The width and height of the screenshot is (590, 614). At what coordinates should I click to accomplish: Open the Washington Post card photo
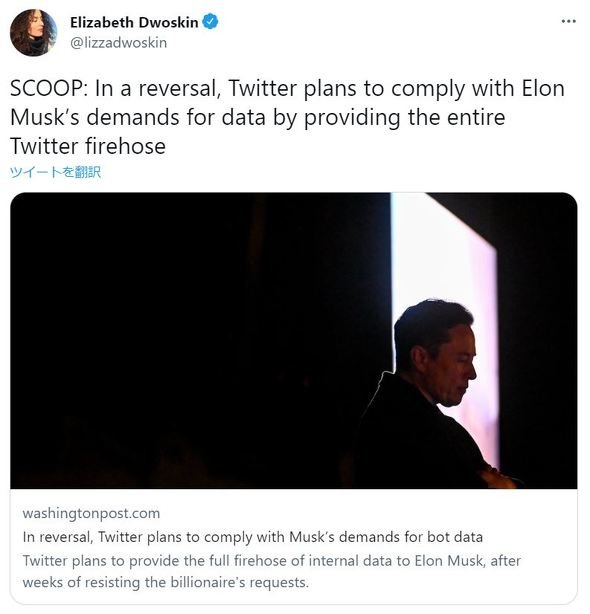(x=294, y=340)
